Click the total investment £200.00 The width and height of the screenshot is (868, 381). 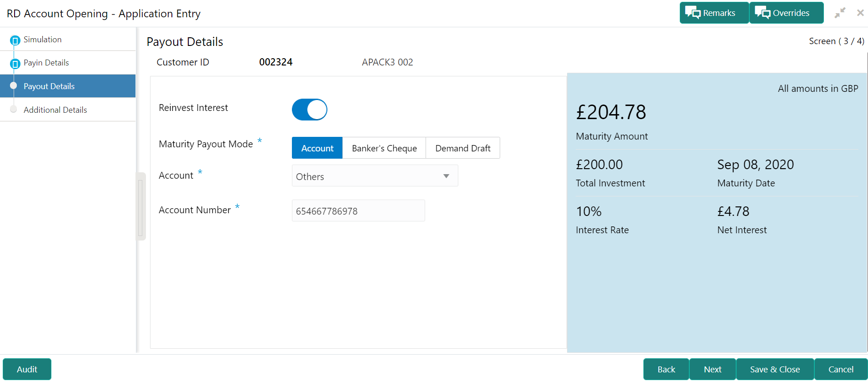[599, 165]
